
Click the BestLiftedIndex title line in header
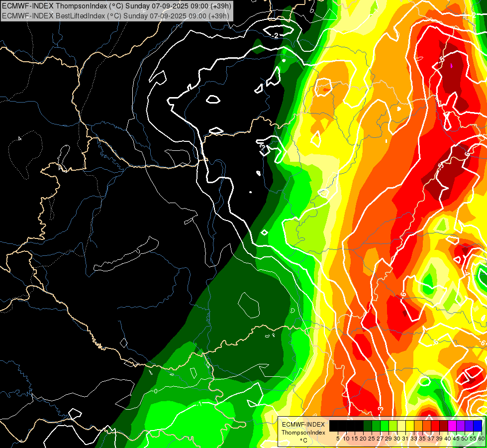click(x=115, y=15)
